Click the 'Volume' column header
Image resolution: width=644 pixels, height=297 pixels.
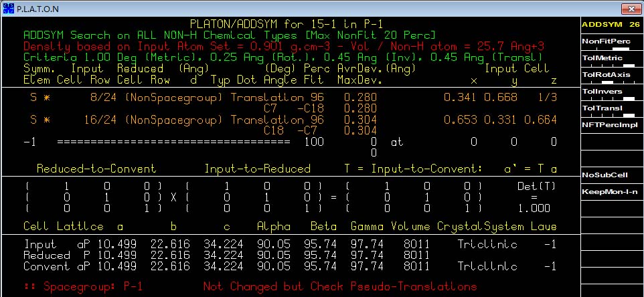(x=410, y=227)
